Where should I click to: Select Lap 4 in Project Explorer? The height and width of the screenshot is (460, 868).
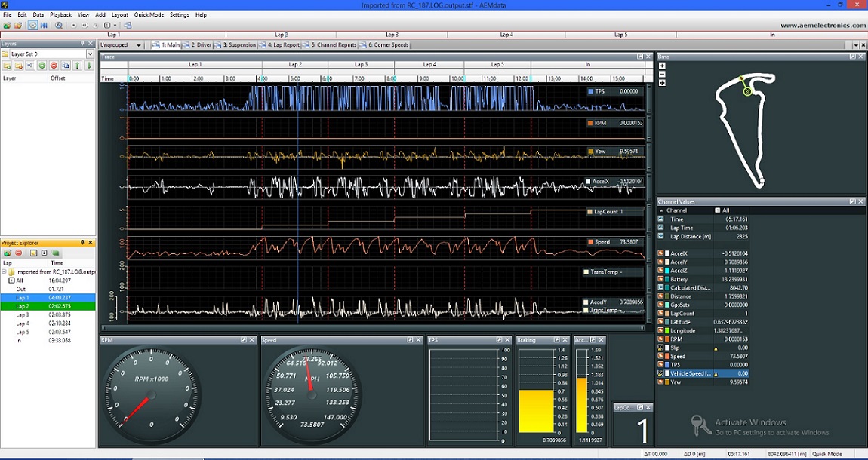pos(48,324)
